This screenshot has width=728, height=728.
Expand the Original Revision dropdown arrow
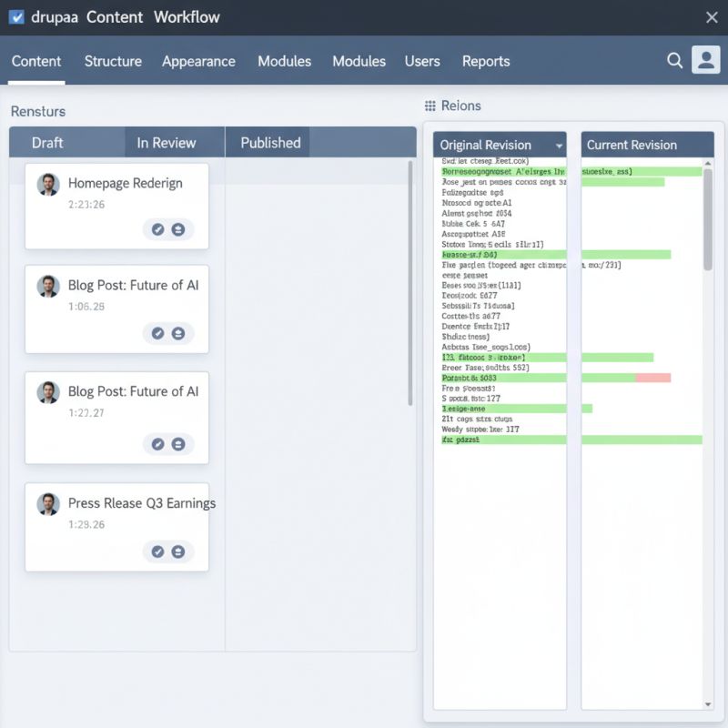pos(559,146)
